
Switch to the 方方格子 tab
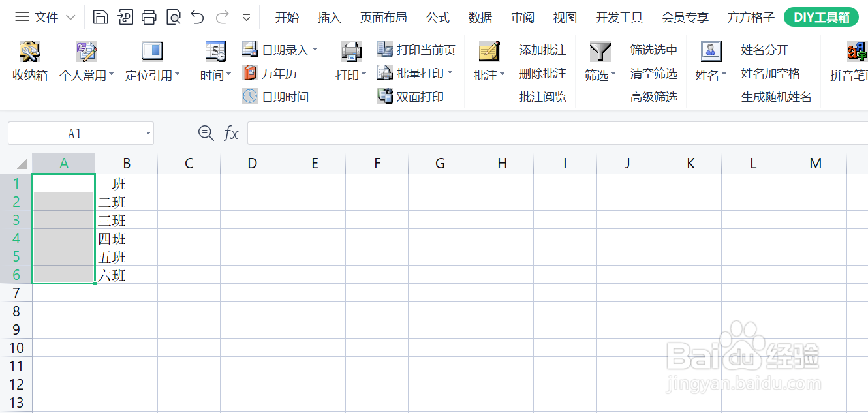pos(751,18)
